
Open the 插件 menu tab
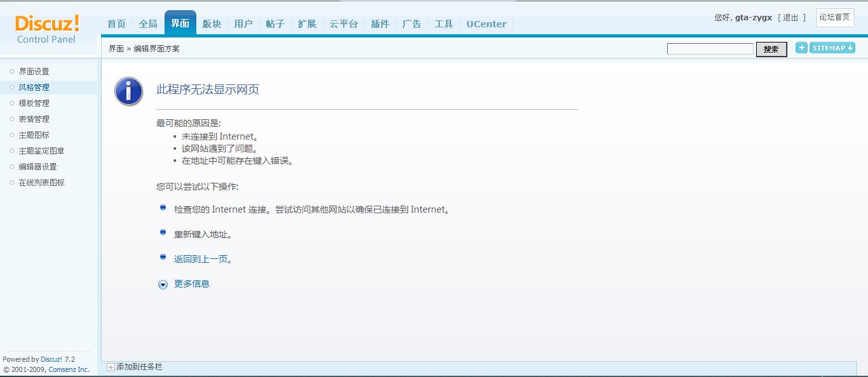point(380,23)
